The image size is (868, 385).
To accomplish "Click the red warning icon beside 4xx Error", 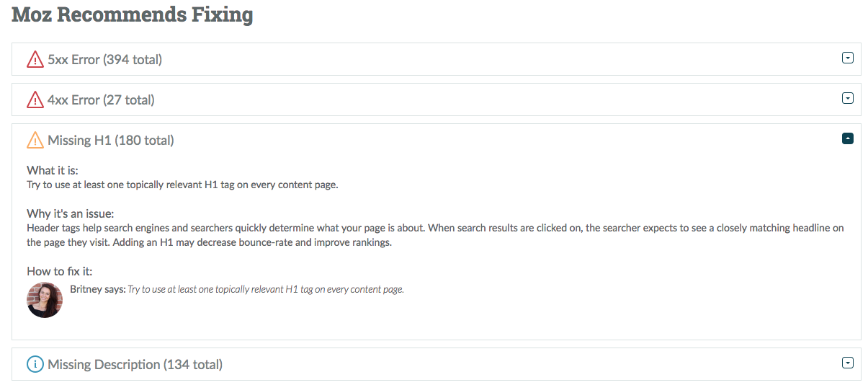I will coord(35,100).
